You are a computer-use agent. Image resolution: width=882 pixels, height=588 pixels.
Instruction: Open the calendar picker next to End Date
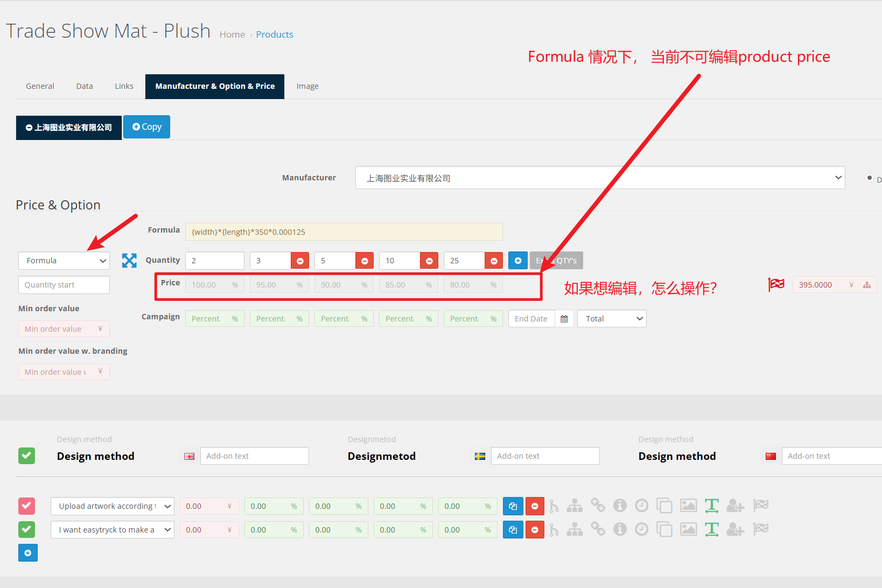coord(564,319)
